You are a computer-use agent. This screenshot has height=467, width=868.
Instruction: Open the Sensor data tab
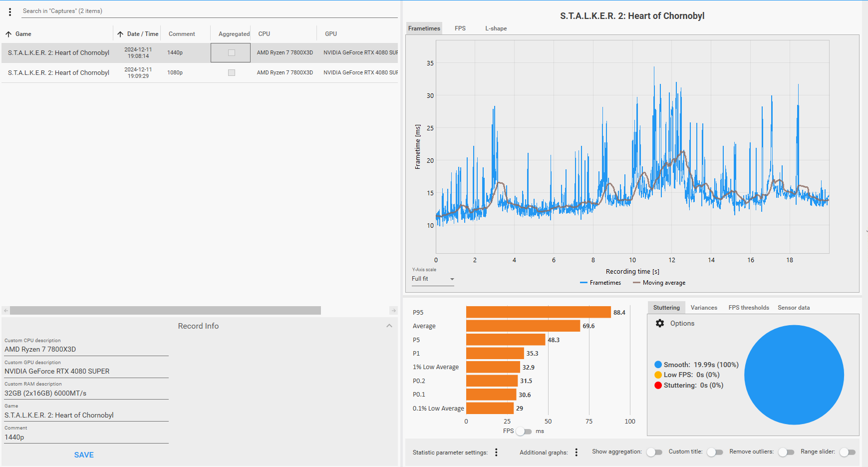[x=794, y=308]
